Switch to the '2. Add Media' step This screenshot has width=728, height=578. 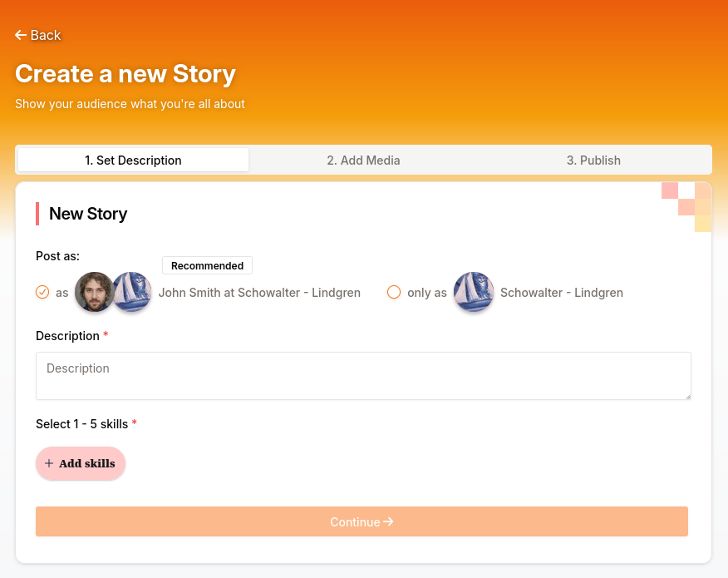pyautogui.click(x=363, y=161)
